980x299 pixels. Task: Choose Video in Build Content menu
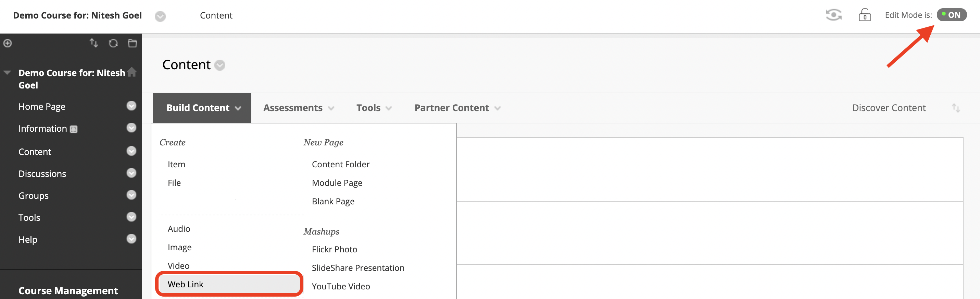pyautogui.click(x=178, y=265)
